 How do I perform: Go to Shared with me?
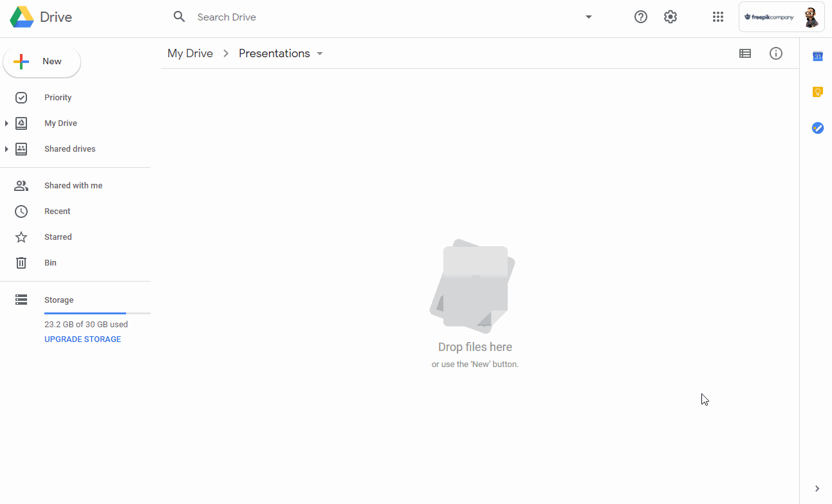(73, 186)
